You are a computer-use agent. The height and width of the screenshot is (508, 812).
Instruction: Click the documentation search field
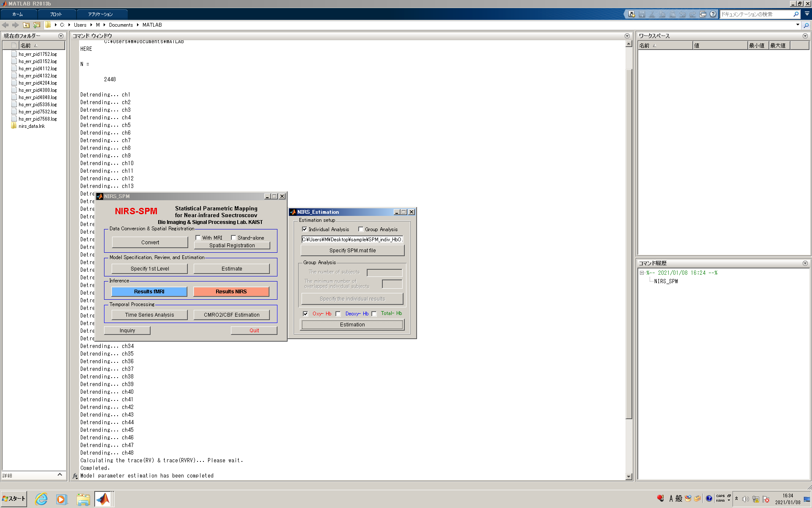[756, 14]
